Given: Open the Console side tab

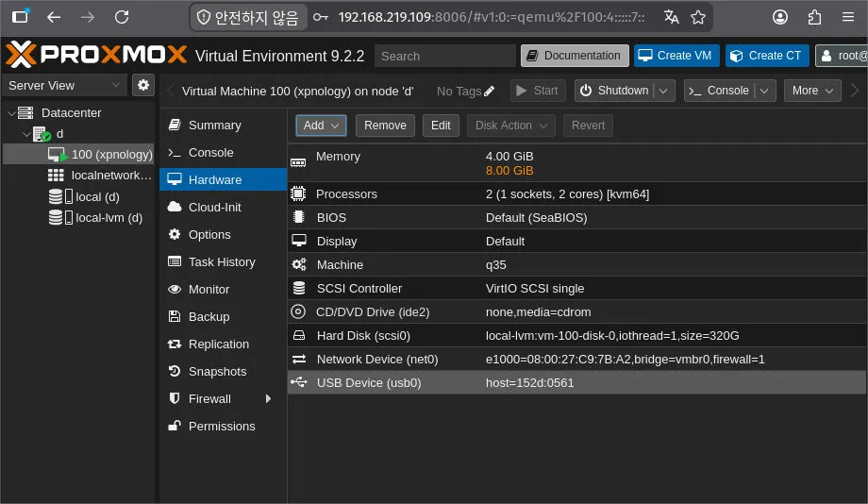Looking at the screenshot, I should 223,152.
